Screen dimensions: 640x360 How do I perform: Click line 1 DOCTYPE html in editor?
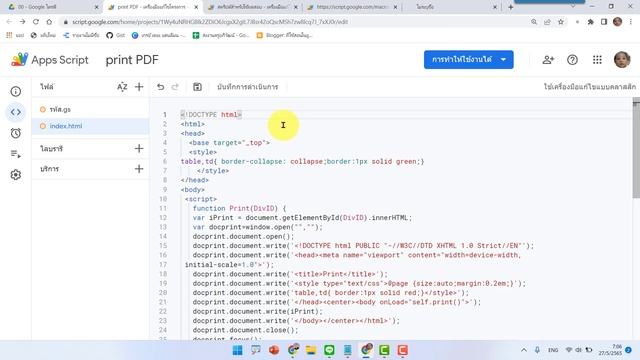pos(211,115)
